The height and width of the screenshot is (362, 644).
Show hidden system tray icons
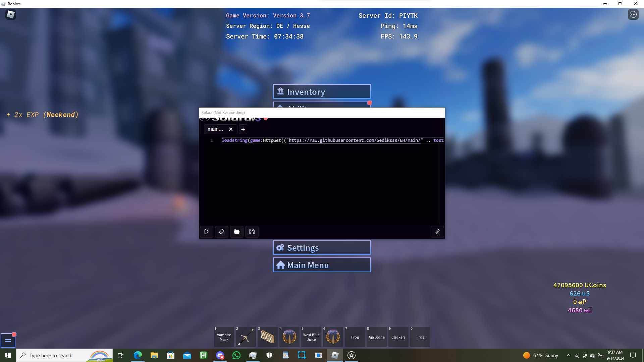[x=568, y=355]
